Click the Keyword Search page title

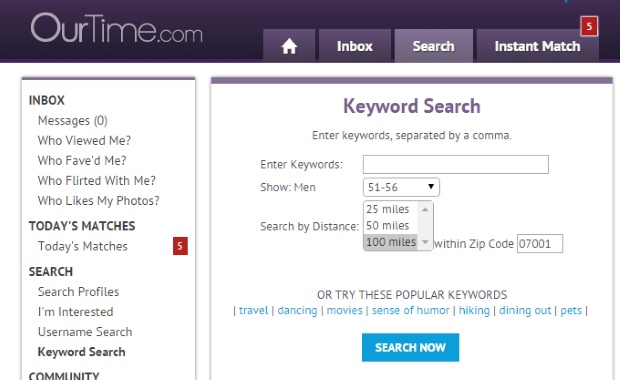(x=412, y=106)
